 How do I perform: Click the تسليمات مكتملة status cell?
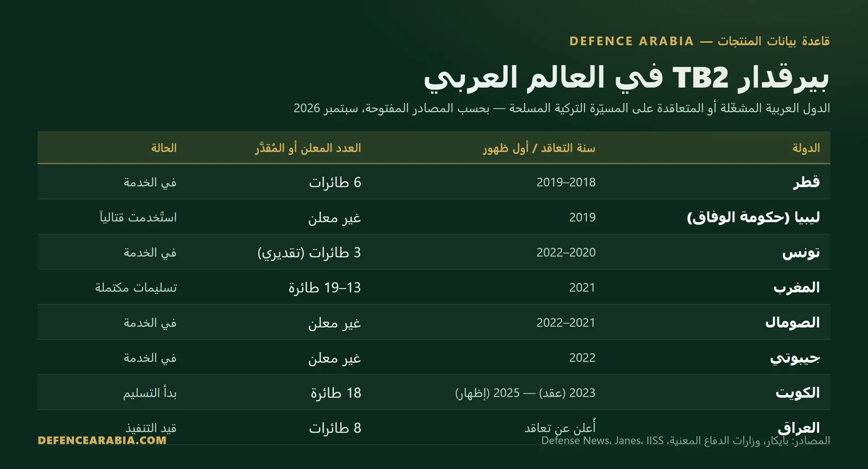point(136,288)
